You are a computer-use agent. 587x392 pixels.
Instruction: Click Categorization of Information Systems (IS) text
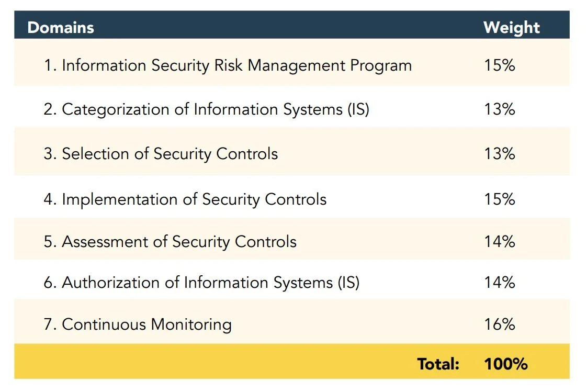click(215, 109)
